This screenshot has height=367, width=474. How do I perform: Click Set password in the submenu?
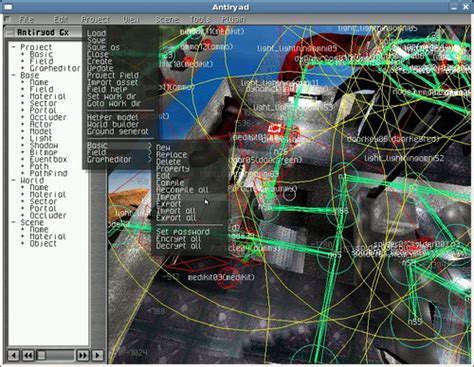pos(183,232)
